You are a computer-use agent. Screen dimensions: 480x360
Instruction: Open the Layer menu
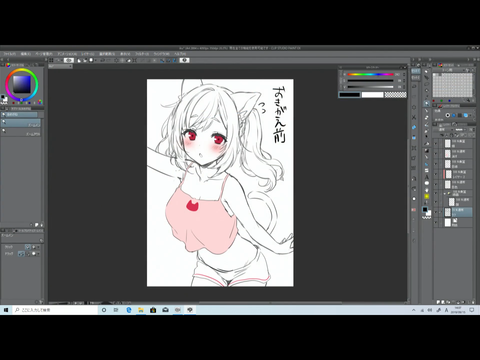88,54
